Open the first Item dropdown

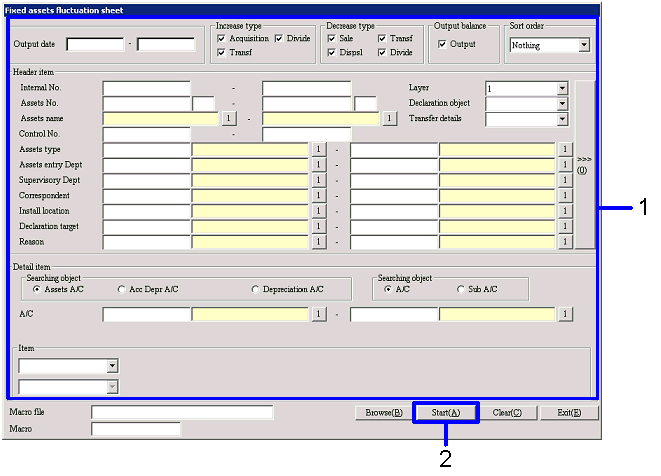[112, 366]
